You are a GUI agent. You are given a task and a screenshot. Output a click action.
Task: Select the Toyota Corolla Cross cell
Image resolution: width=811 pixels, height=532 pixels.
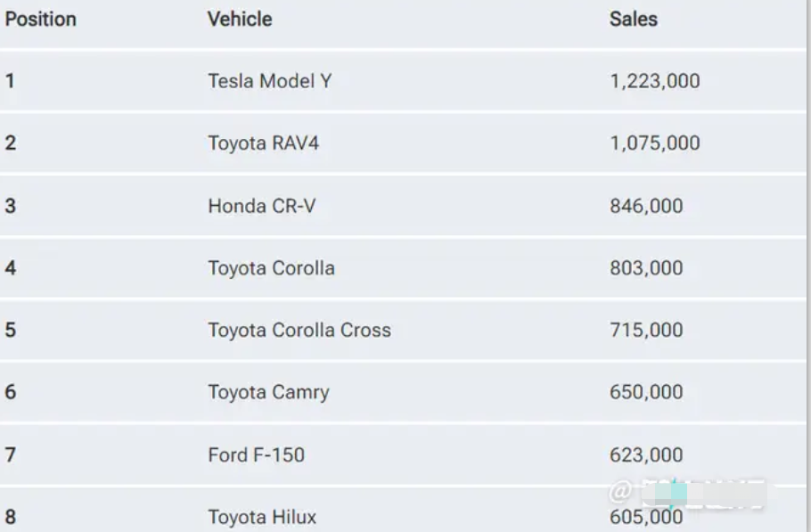(x=299, y=330)
